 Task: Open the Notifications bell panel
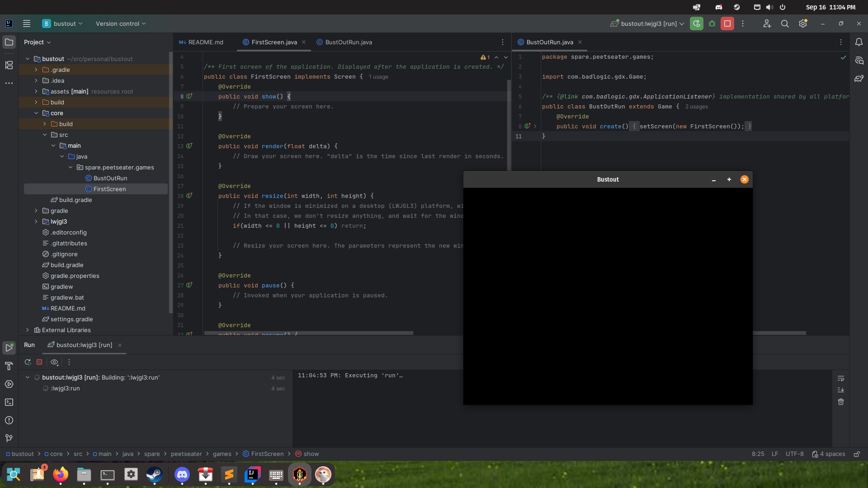pos(859,42)
